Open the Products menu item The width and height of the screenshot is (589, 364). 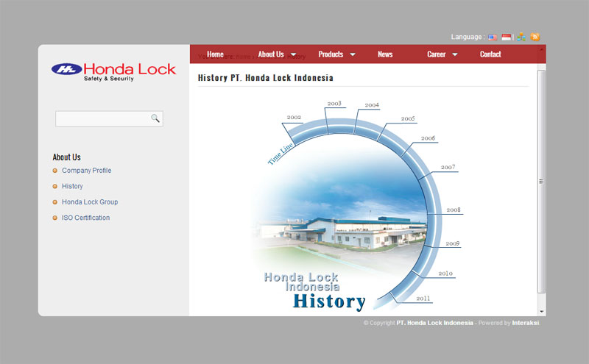331,54
